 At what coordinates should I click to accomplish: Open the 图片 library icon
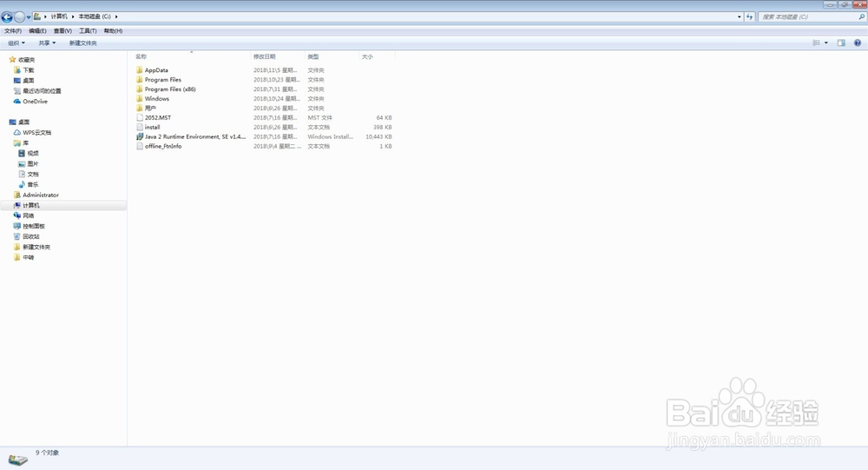[22, 163]
